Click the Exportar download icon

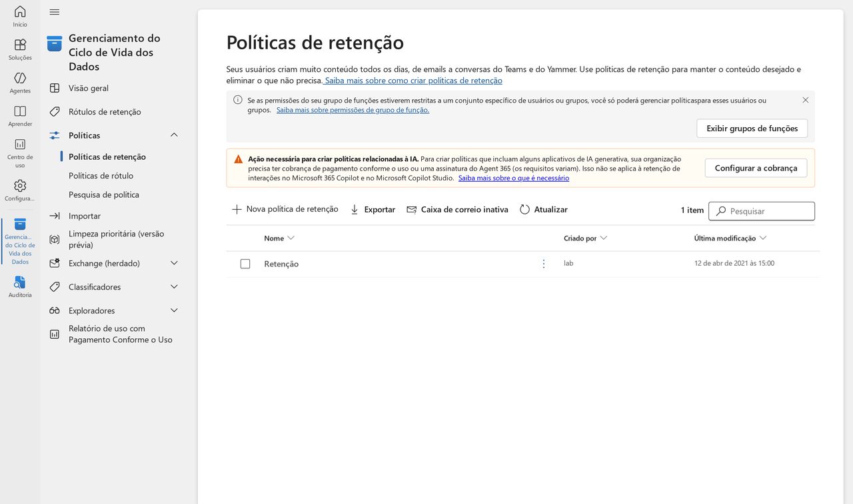tap(355, 210)
